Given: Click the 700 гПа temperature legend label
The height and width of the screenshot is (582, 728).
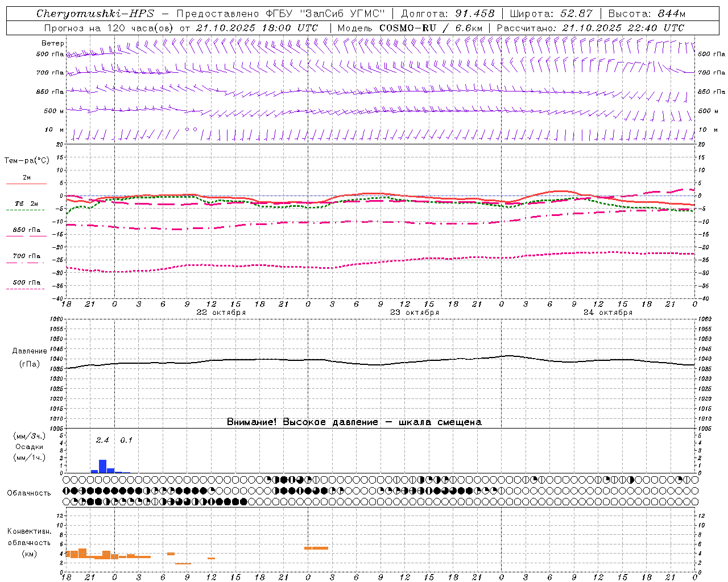Looking at the screenshot, I should point(27,256).
